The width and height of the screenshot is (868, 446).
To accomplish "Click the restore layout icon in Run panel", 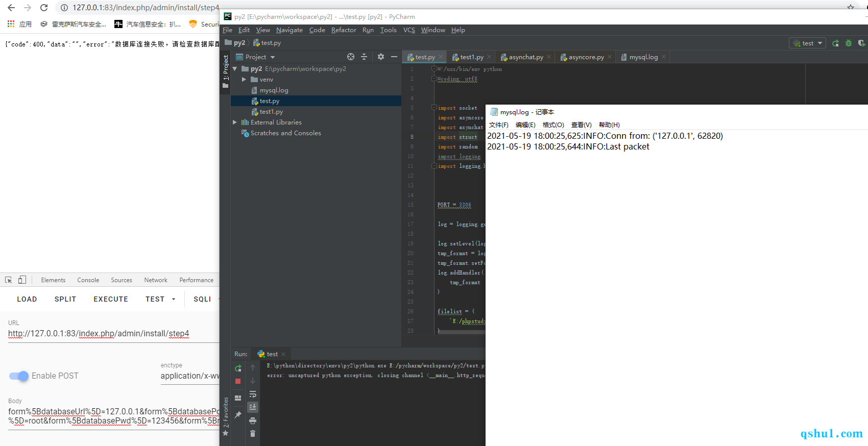I will (238, 398).
